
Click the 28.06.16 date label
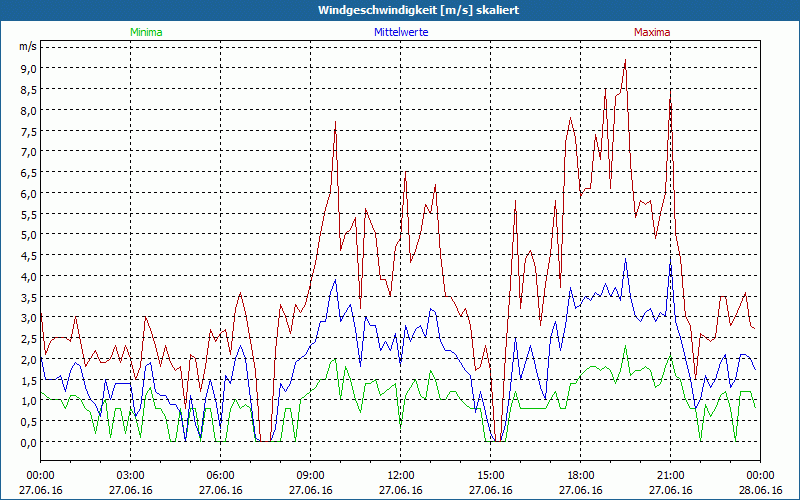pyautogui.click(x=761, y=490)
